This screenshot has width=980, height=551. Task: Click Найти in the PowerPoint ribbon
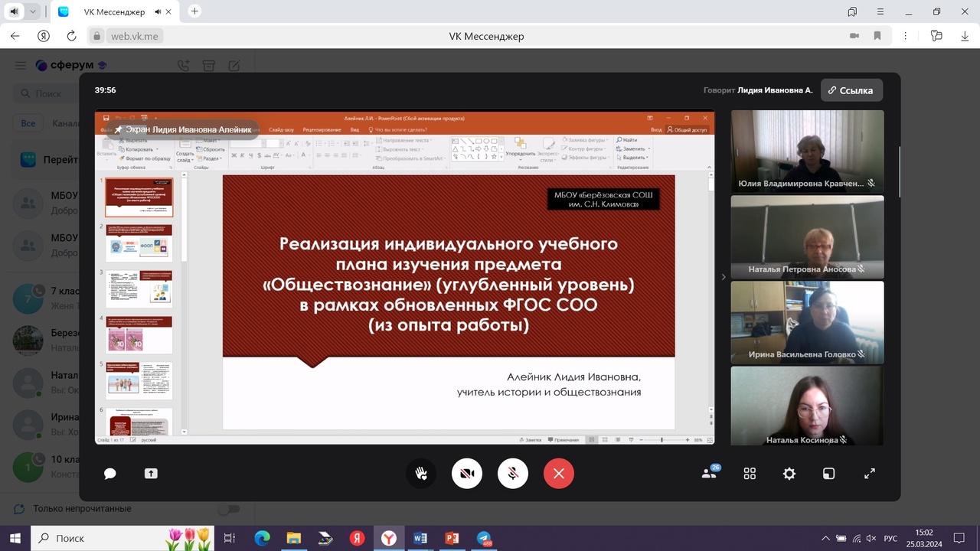[627, 140]
